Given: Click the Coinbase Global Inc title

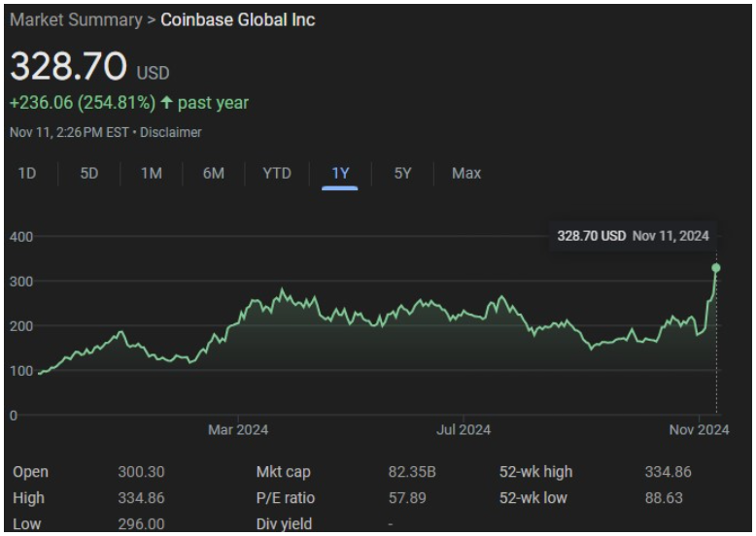Looking at the screenshot, I should (238, 19).
